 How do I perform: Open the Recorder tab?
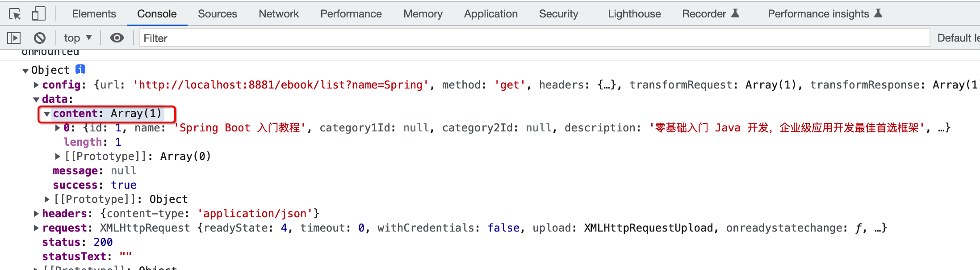tap(711, 14)
